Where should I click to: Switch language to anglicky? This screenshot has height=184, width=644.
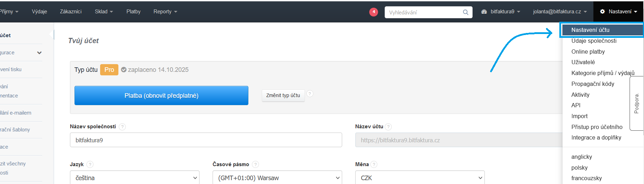pos(581,157)
